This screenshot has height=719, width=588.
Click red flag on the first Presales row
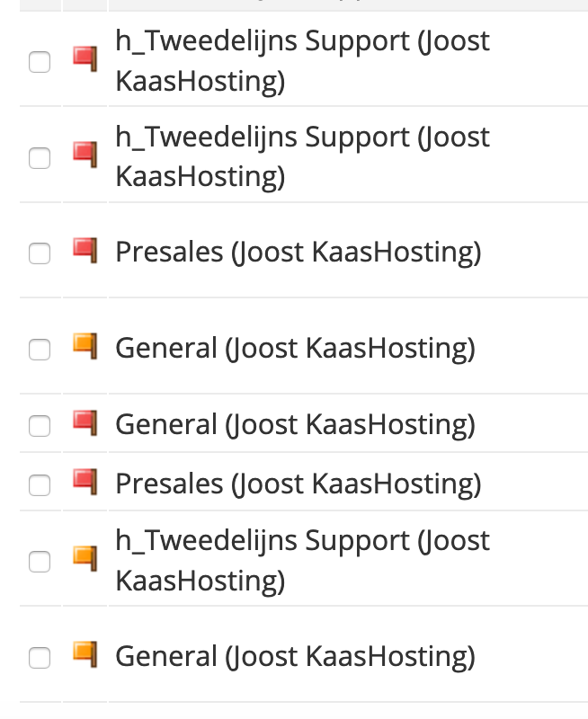pos(85,250)
